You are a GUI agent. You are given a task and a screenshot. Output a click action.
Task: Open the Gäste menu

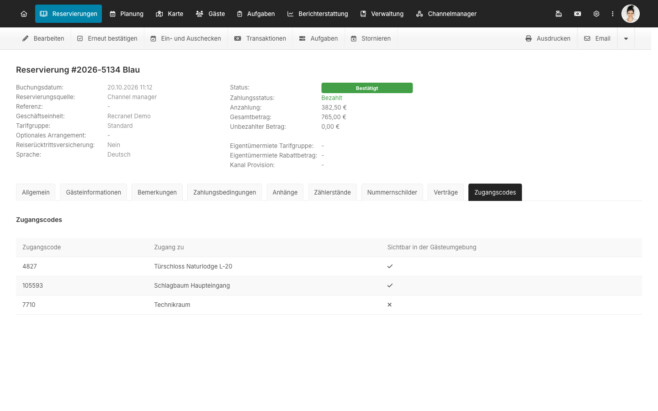tap(211, 14)
